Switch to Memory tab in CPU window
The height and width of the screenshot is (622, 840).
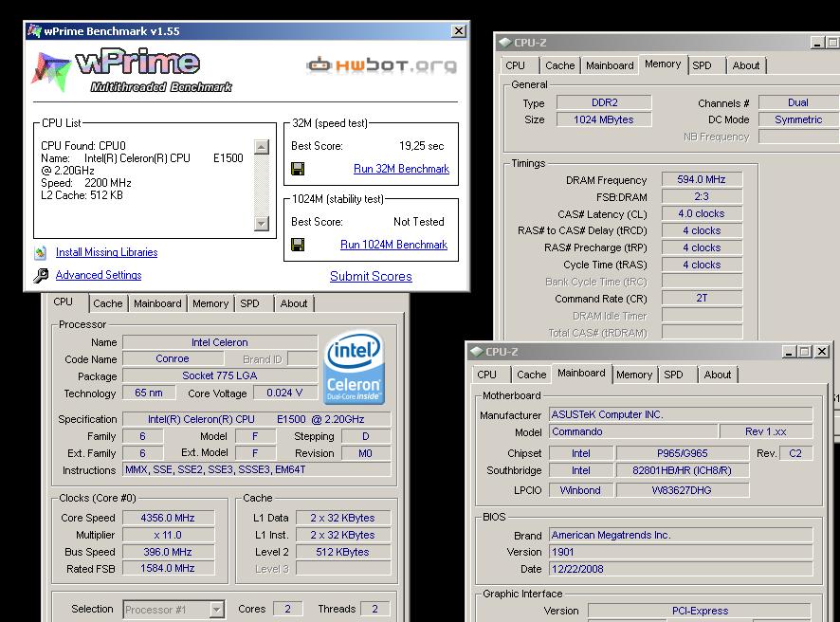coord(210,303)
